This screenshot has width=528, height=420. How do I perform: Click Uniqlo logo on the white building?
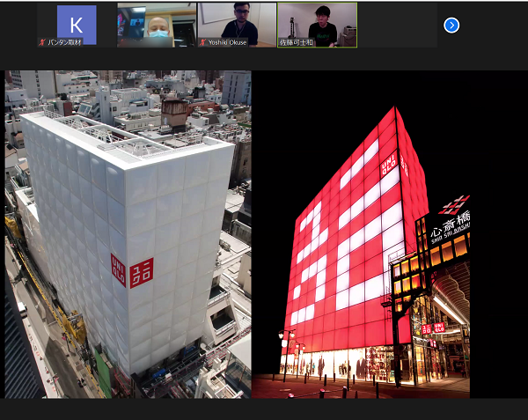[131, 271]
